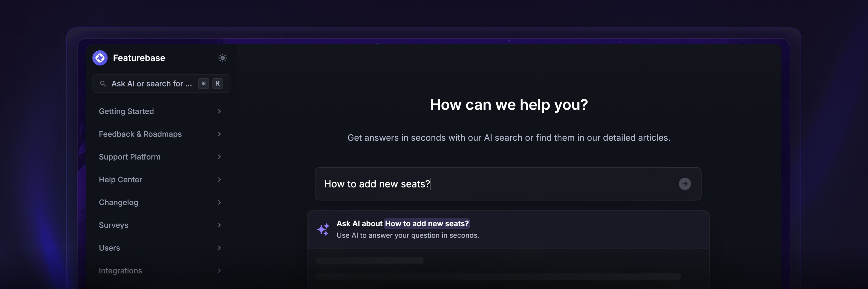Open the Surveys section
The image size is (868, 289).
point(113,225)
